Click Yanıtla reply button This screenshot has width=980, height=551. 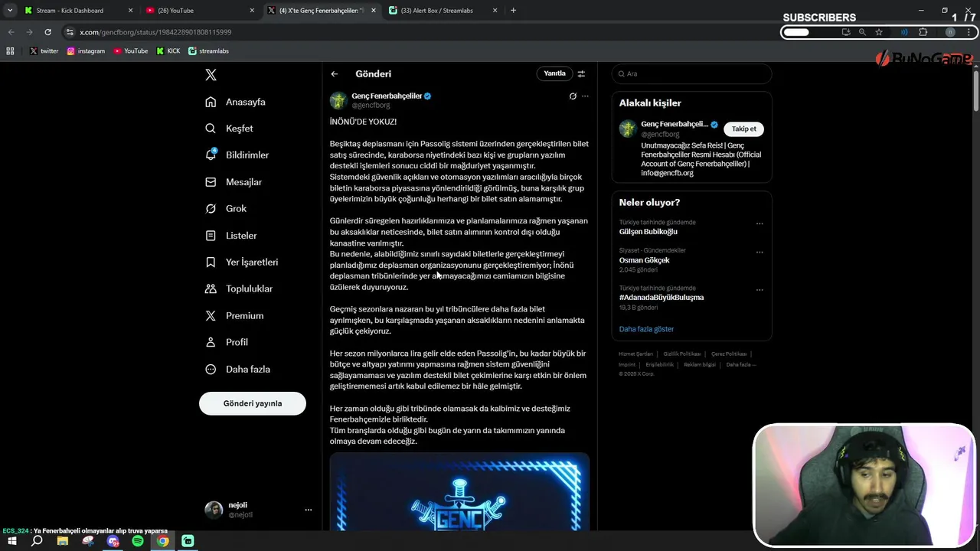[x=554, y=73]
